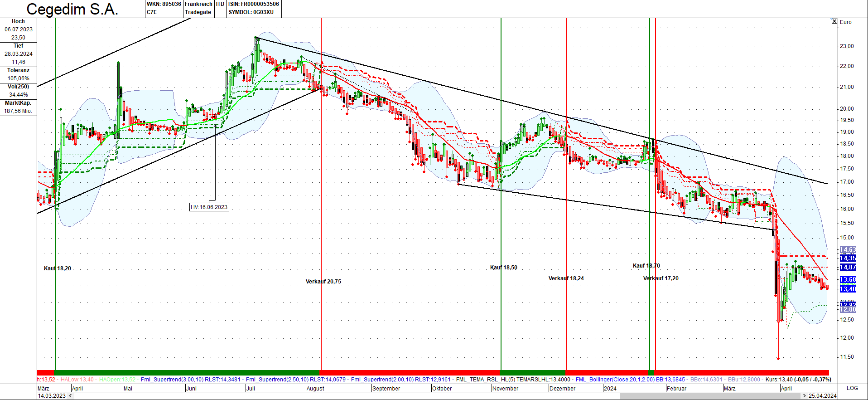Click the 14,63 price tag
The width and height of the screenshot is (868, 400).
[848, 250]
